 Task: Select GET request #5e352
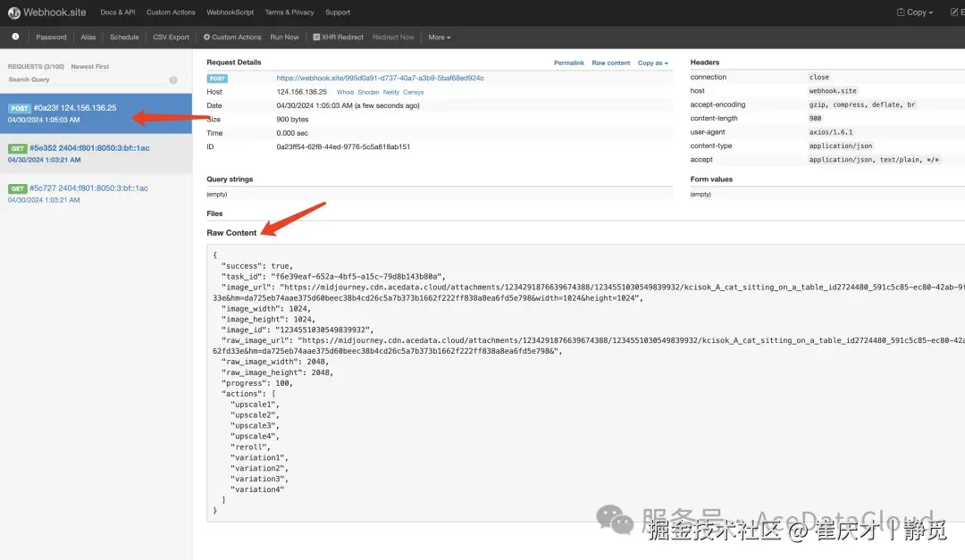point(96,154)
